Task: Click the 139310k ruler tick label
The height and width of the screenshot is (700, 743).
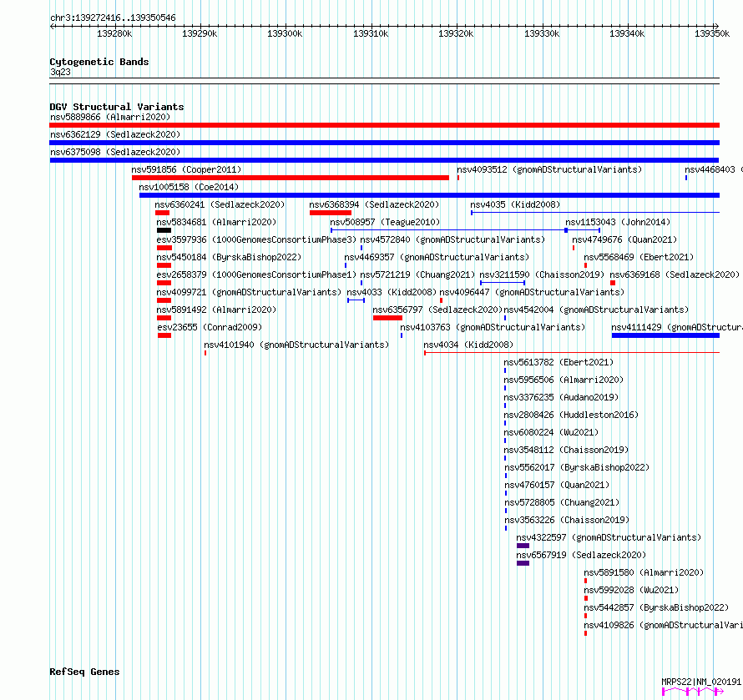Action: point(371,33)
